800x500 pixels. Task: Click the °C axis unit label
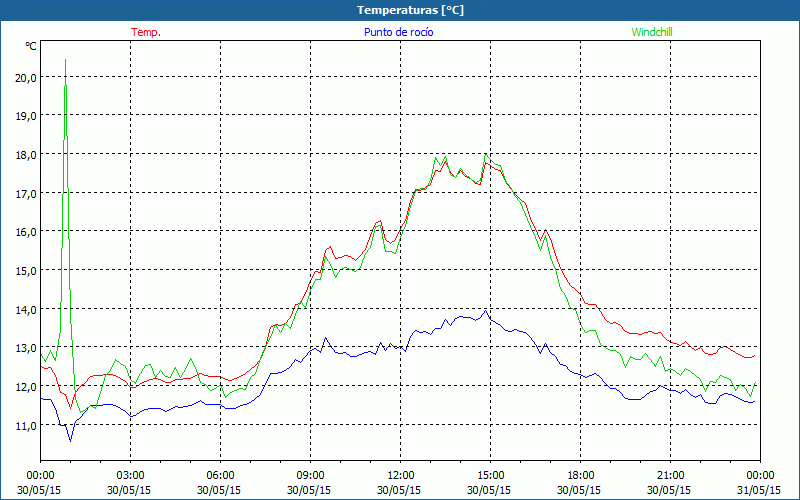(x=31, y=46)
